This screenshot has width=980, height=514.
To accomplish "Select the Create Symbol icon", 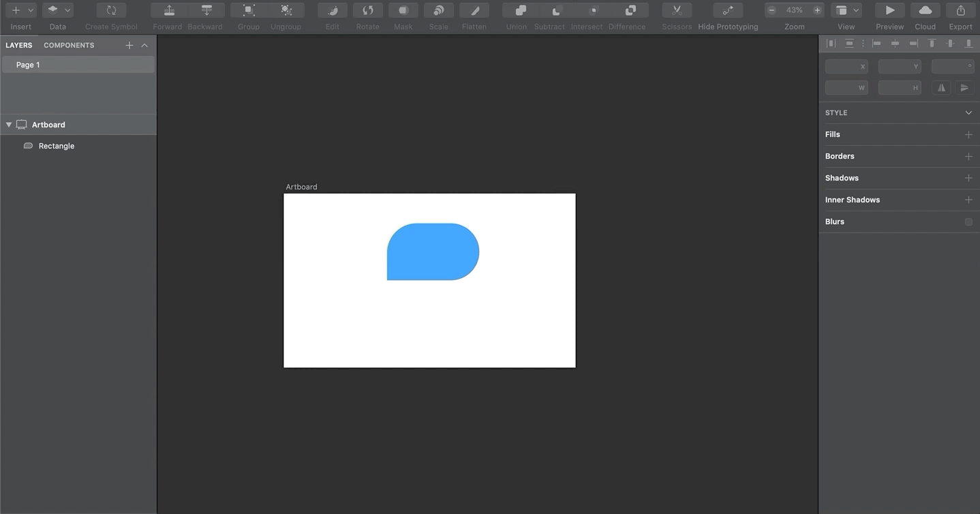I will tap(110, 10).
